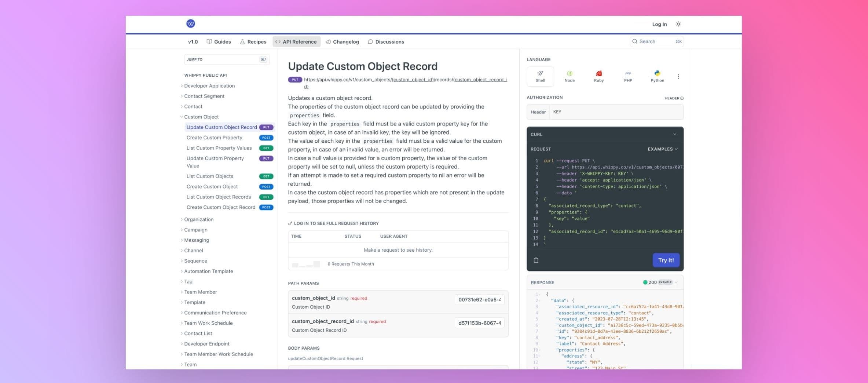The width and height of the screenshot is (868, 383).
Task: Click the key icon before request history text
Action: (290, 223)
